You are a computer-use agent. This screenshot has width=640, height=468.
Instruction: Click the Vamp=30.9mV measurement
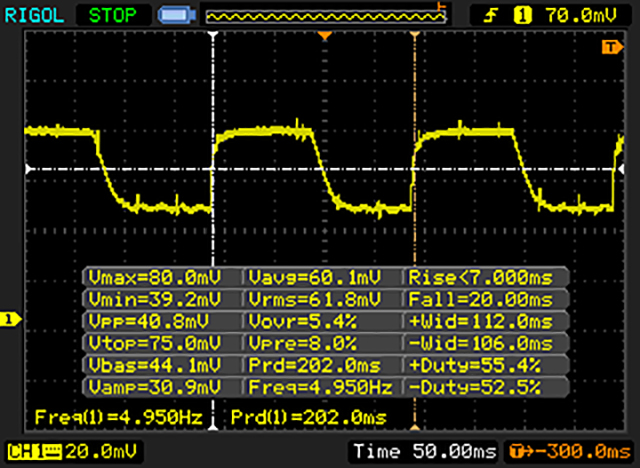tap(155, 387)
